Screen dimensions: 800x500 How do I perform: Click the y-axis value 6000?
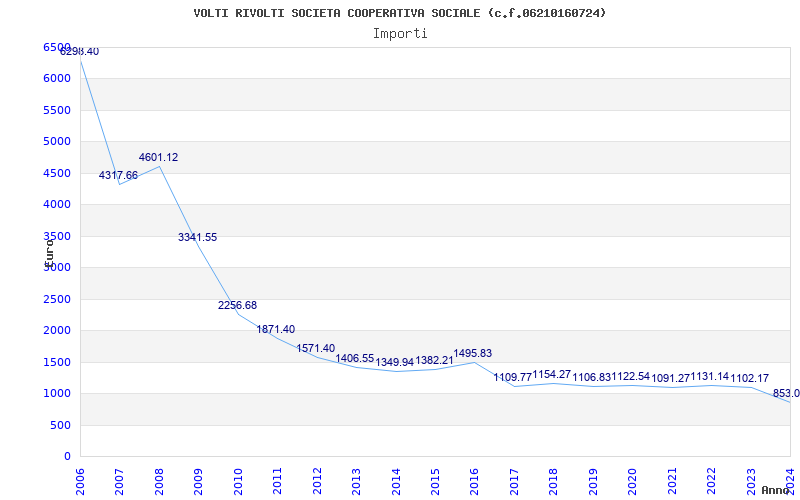57,79
